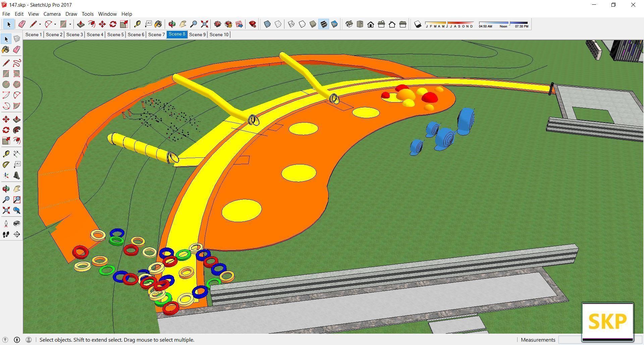Viewport: 644px width, 345px height.
Task: Enable Shaded With Textures style
Action: point(324,24)
